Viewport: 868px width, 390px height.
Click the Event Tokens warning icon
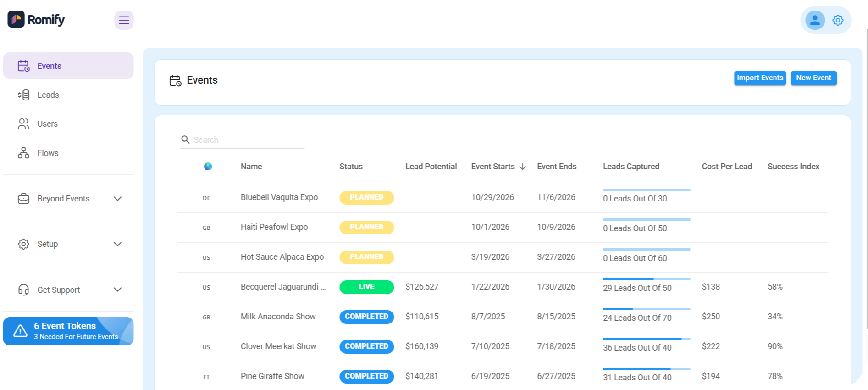point(21,331)
